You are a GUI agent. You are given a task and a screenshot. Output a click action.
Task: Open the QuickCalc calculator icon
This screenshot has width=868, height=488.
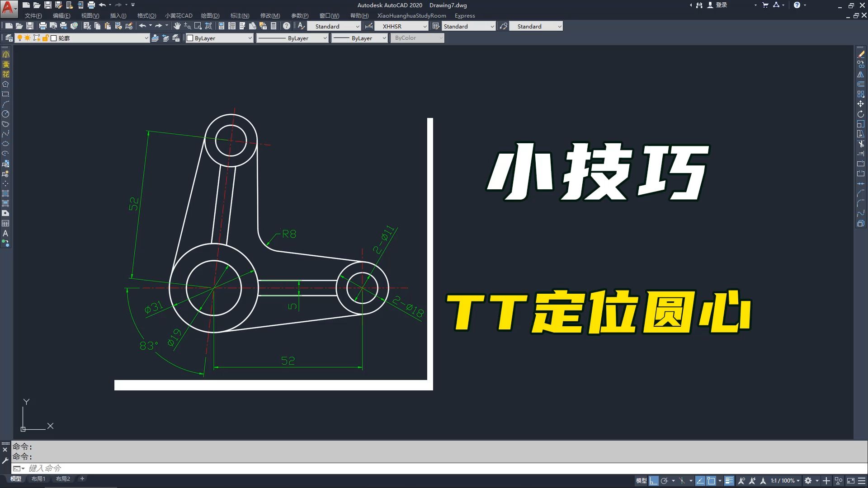click(274, 26)
